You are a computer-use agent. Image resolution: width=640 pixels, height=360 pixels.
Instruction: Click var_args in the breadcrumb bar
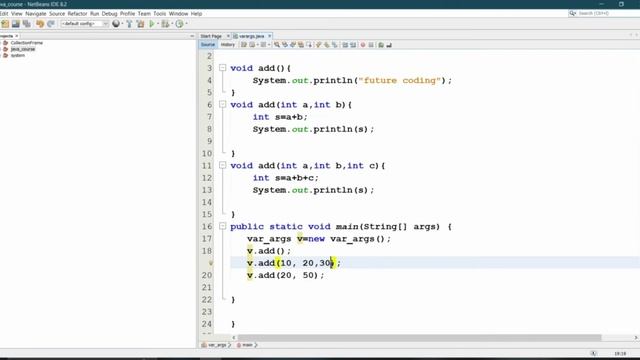pos(217,345)
